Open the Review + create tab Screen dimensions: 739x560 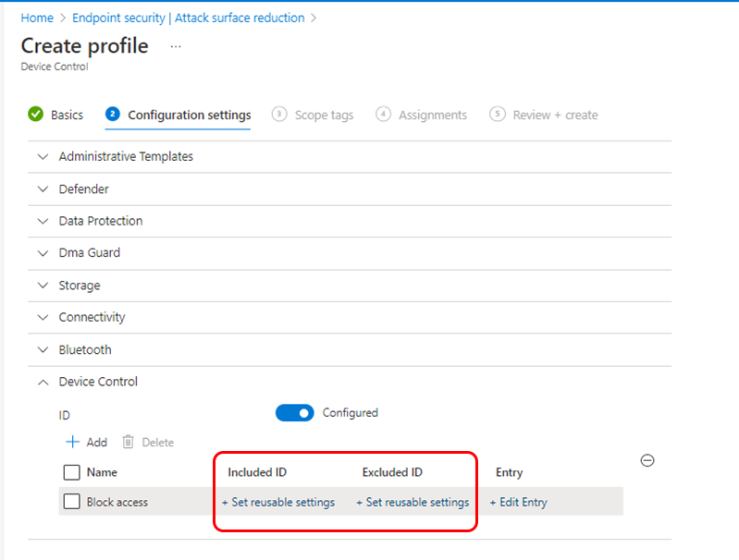(x=555, y=115)
